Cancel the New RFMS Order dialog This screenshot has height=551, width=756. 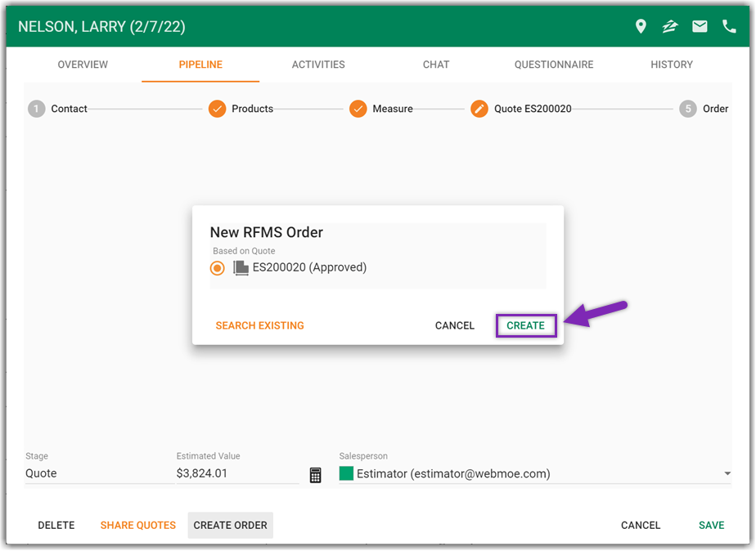[x=455, y=325]
